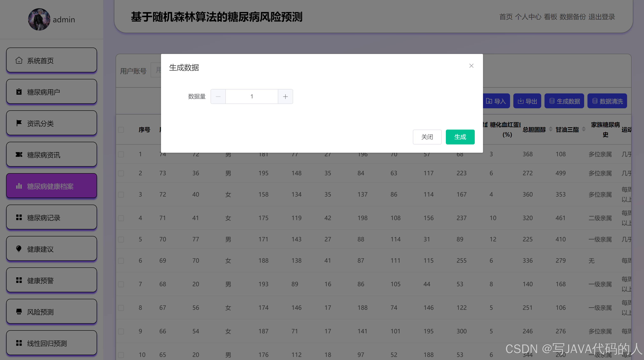Click the 499 cell in row 2
Viewport: 644px width, 360px height.
coord(560,173)
